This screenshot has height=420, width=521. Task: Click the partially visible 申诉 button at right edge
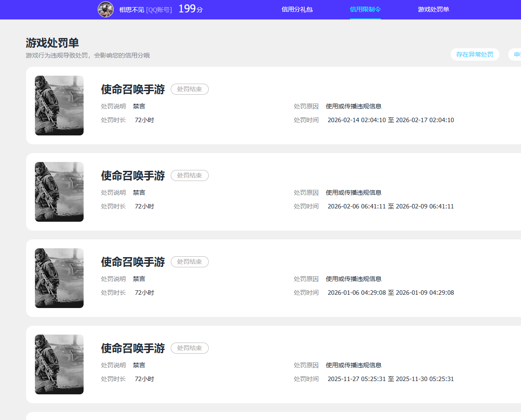(x=515, y=54)
